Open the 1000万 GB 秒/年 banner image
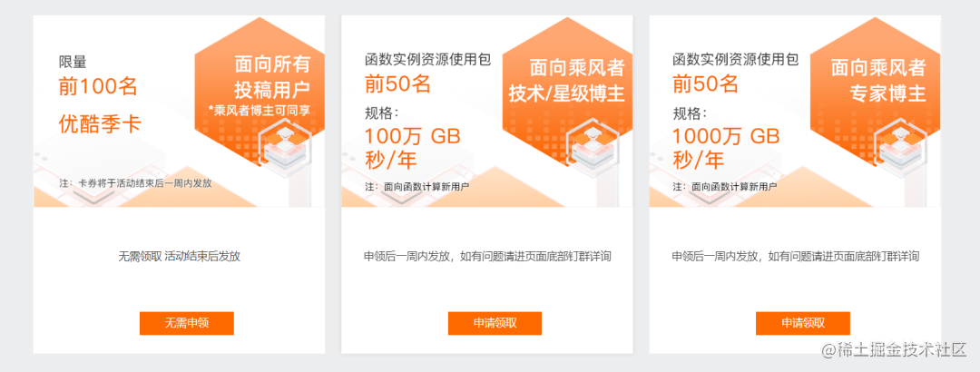 pyautogui.click(x=795, y=112)
